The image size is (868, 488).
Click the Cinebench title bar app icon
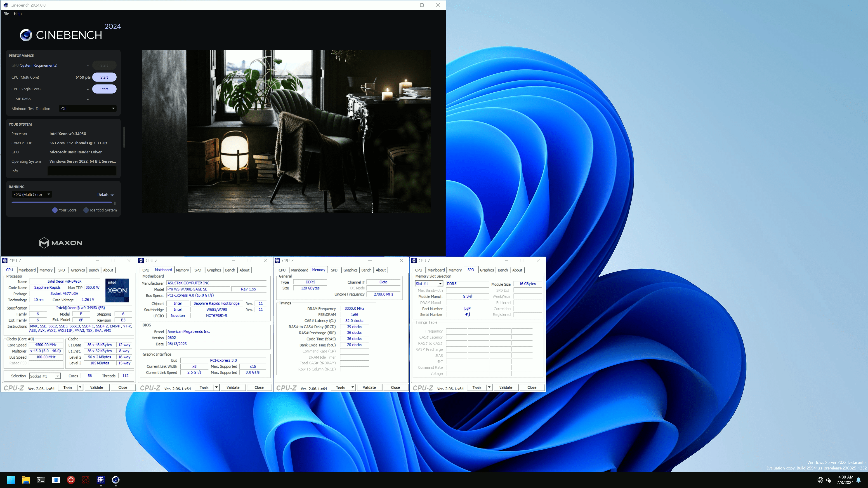6,5
